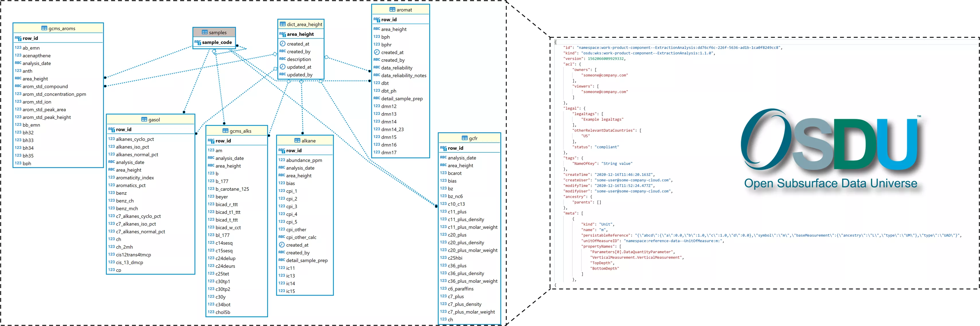Click the clock icon beside updated_at
This screenshot has width=980, height=326.
click(x=283, y=67)
